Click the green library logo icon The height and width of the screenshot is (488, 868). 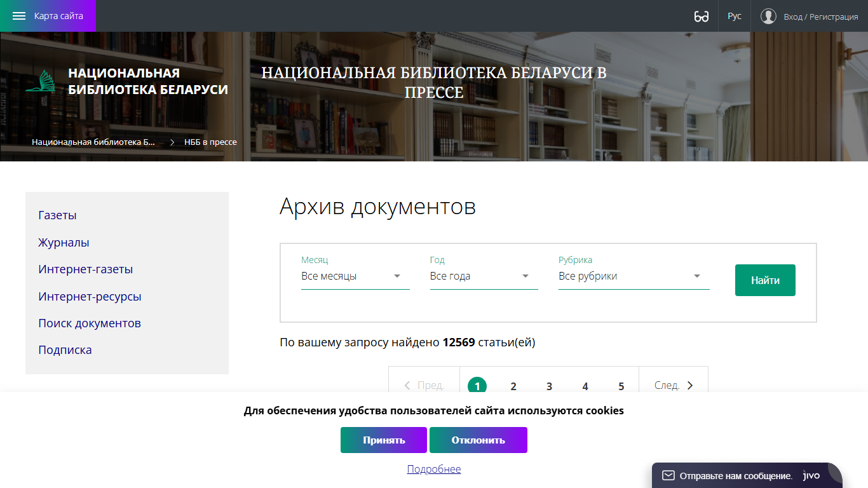(x=40, y=82)
